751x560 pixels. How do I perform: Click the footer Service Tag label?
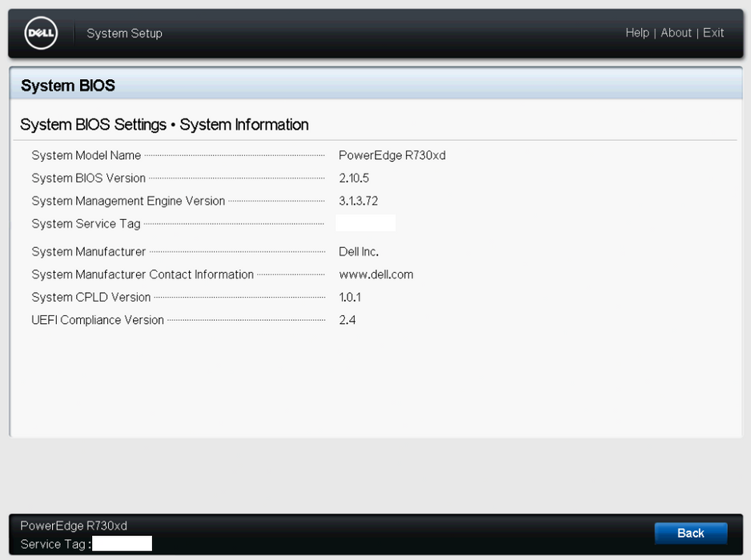[55, 544]
